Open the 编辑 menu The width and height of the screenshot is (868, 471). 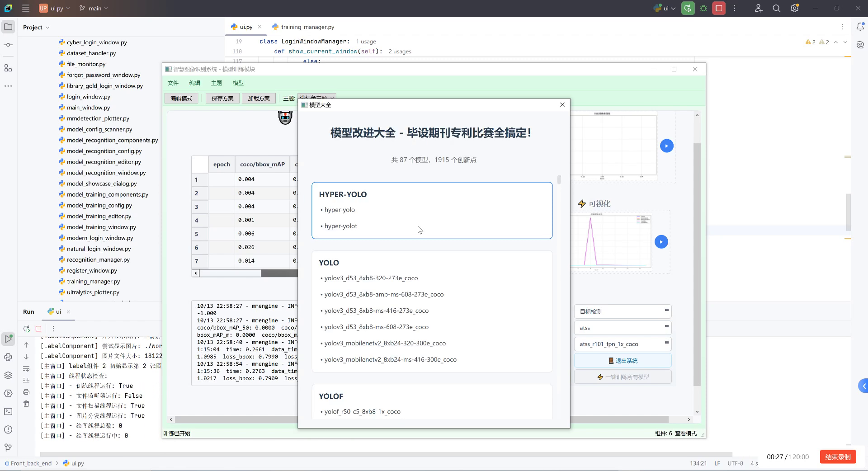(x=195, y=83)
